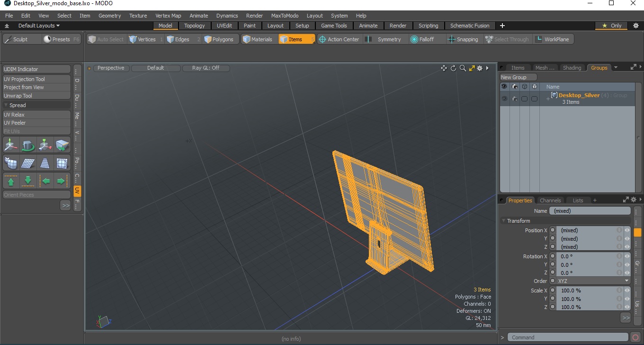Image resolution: width=644 pixels, height=345 pixels.
Task: Expand the Desktop_Silver group tree
Action: 548,99
